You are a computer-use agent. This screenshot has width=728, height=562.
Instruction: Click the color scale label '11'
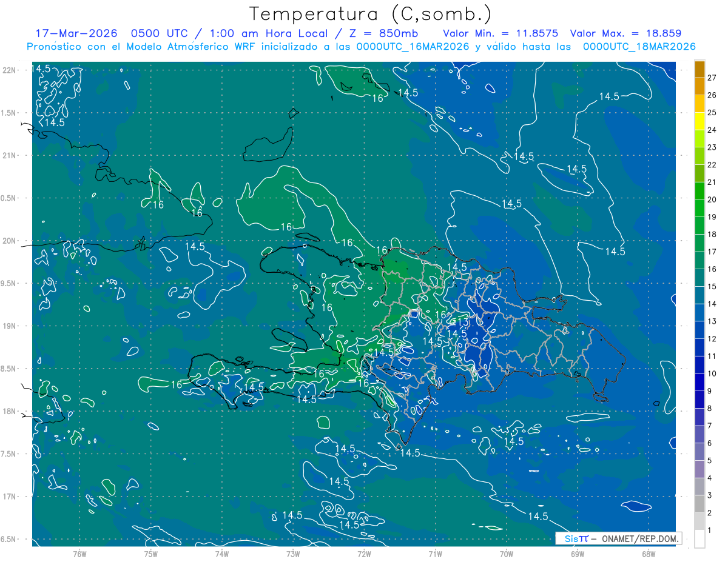[712, 356]
